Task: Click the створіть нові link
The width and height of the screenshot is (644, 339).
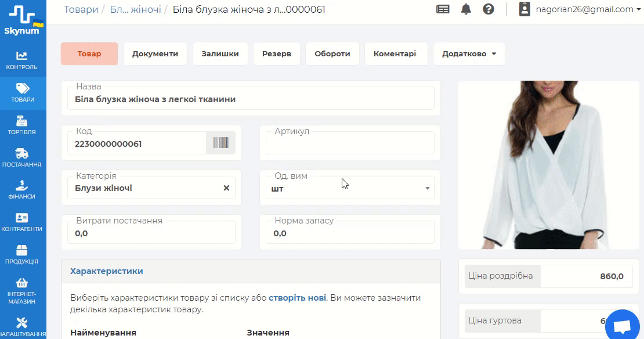Action: tap(297, 298)
